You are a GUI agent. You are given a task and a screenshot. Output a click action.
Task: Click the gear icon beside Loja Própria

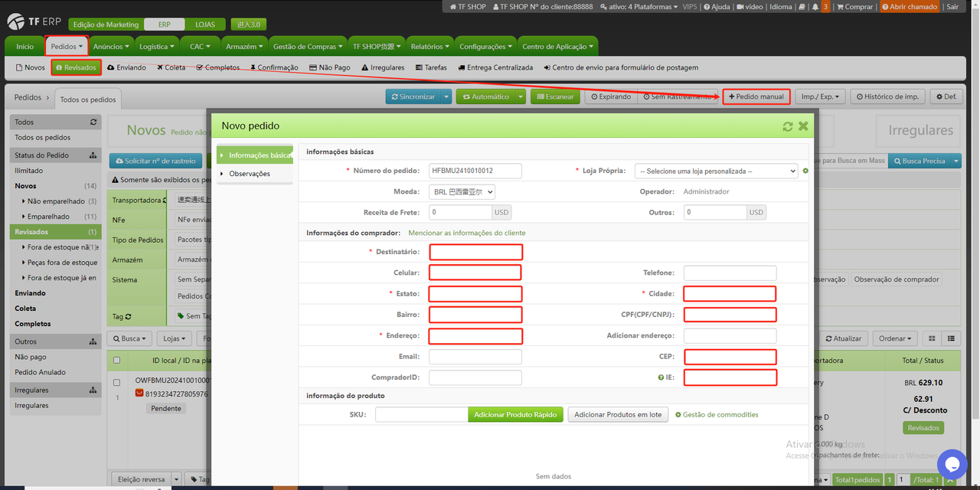[x=805, y=171]
